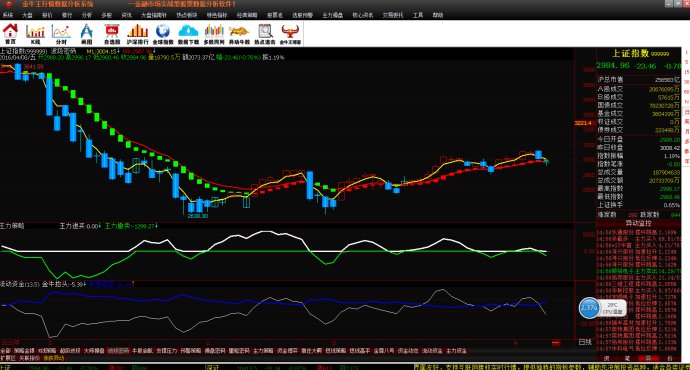Switch to the 分时 intraday chart icon
This screenshot has height=370, width=690.
[x=61, y=34]
